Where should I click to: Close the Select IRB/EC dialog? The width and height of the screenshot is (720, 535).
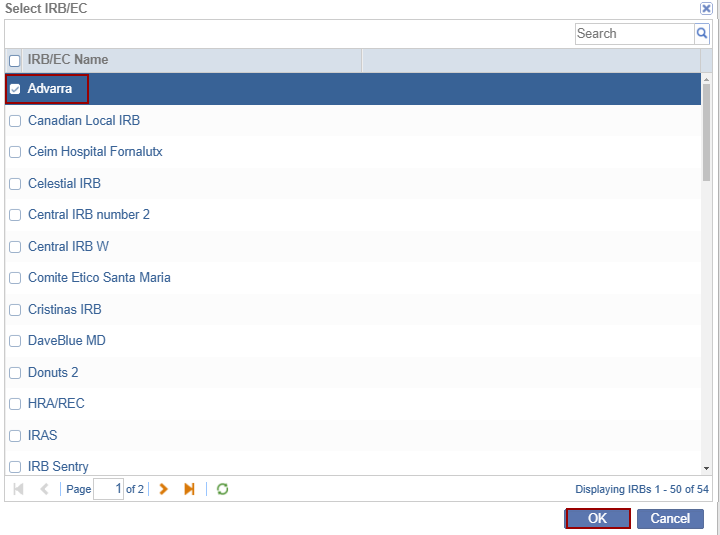[706, 8]
